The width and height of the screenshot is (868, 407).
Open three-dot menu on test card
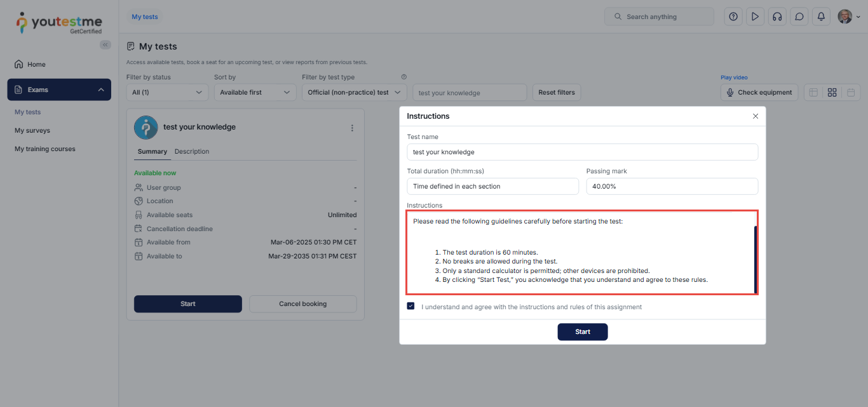coord(352,128)
